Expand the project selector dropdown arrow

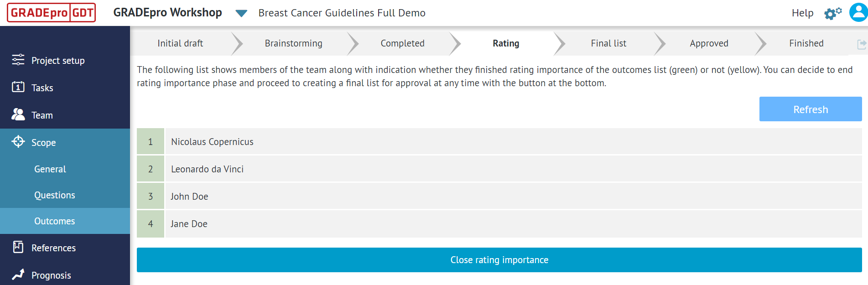pos(241,14)
